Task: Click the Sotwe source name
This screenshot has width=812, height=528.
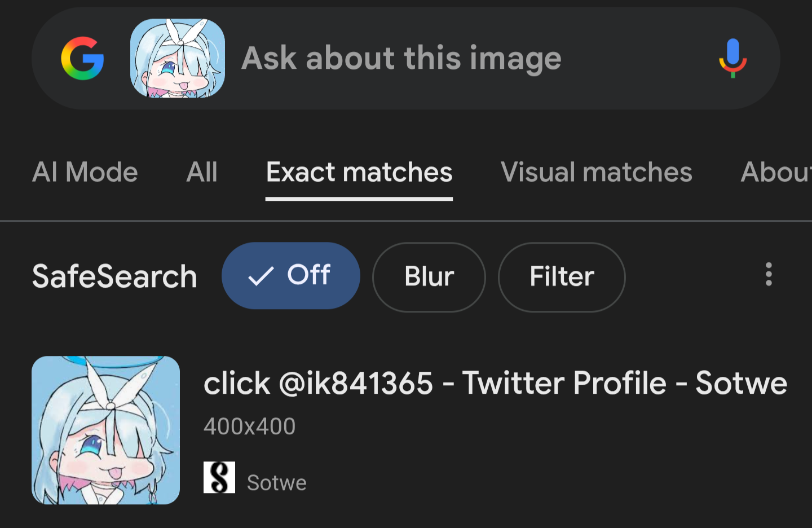Action: point(277,483)
